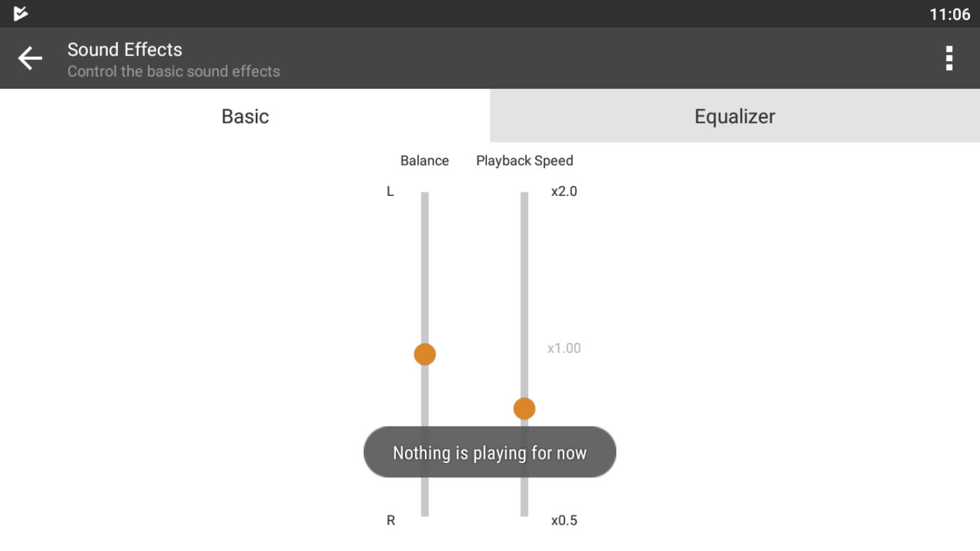Click the Playback Speed heading text

[x=524, y=160]
